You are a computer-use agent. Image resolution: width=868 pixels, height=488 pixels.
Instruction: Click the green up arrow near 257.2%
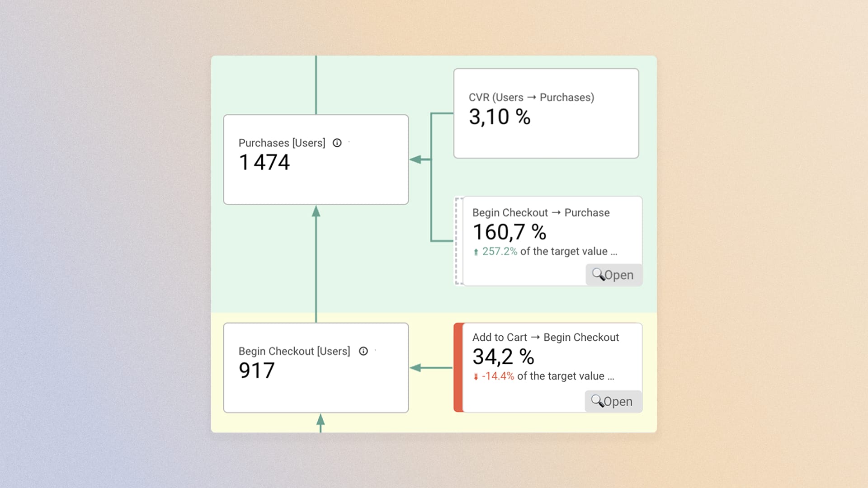point(476,252)
